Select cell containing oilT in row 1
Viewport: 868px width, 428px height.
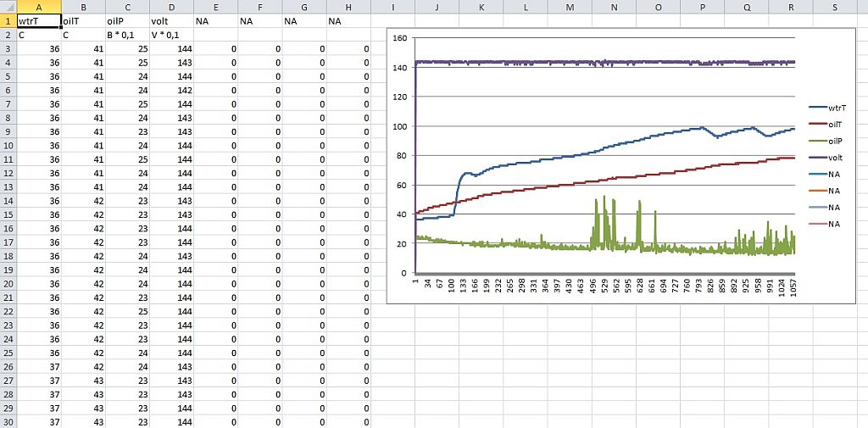(x=83, y=20)
